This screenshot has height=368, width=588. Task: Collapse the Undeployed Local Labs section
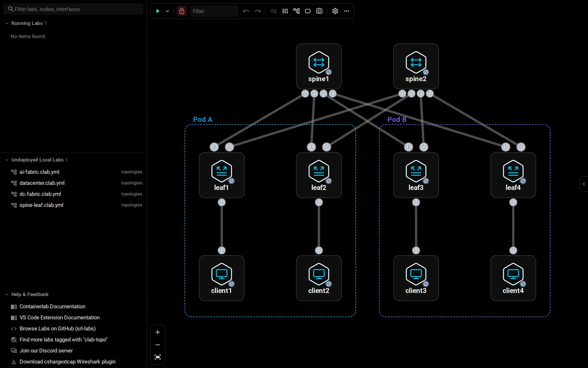pos(7,160)
